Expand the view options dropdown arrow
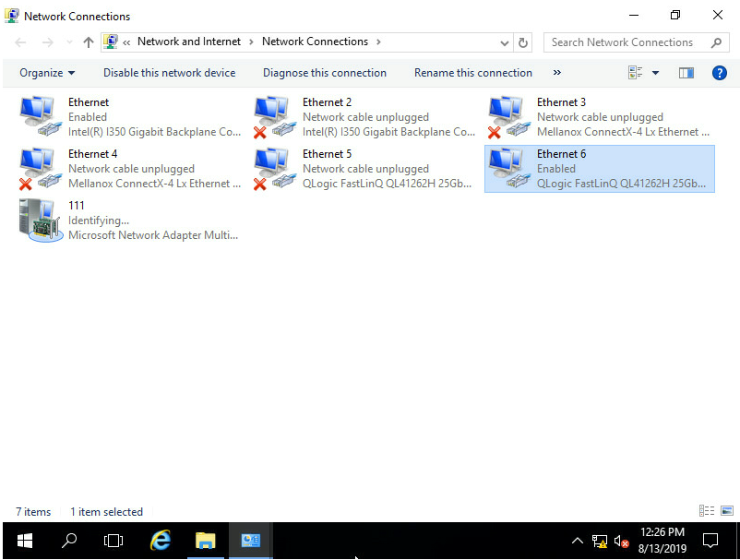Screen dimensions: 740x560 pos(655,73)
